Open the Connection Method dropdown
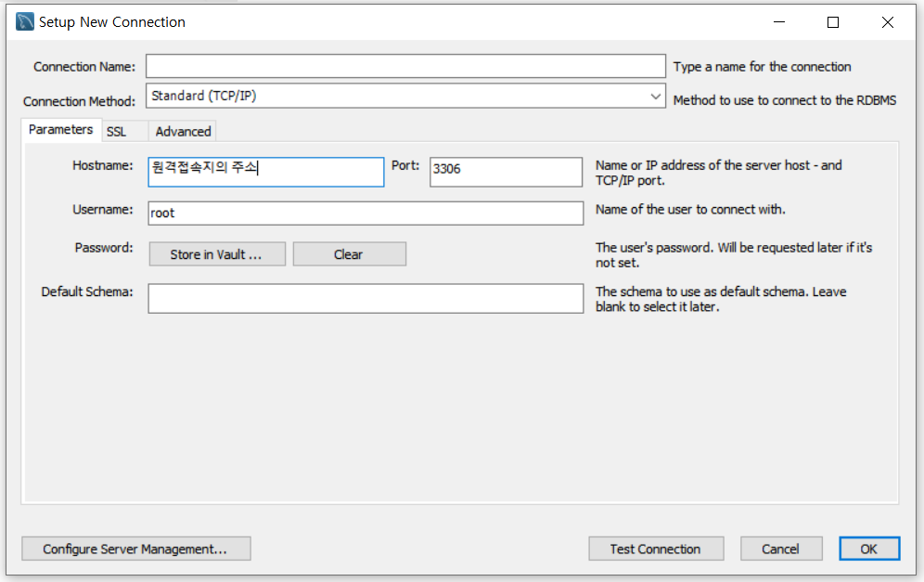The height and width of the screenshot is (582, 924). coord(405,96)
